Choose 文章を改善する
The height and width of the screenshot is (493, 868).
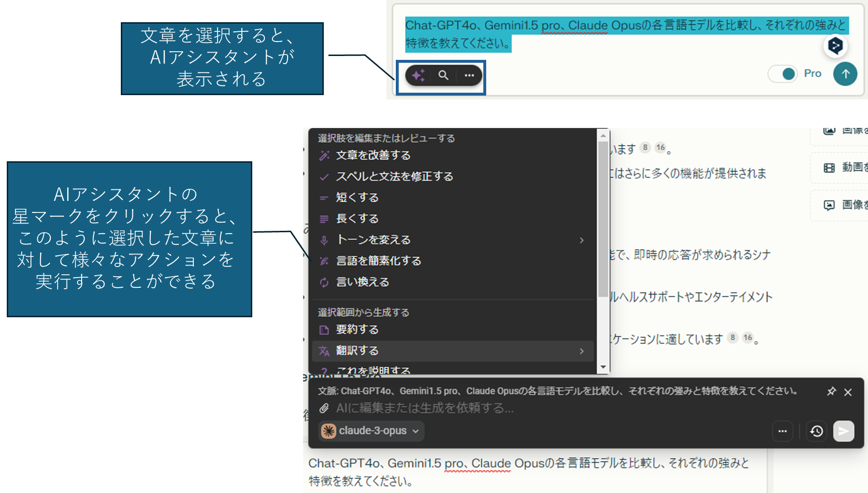(453, 155)
